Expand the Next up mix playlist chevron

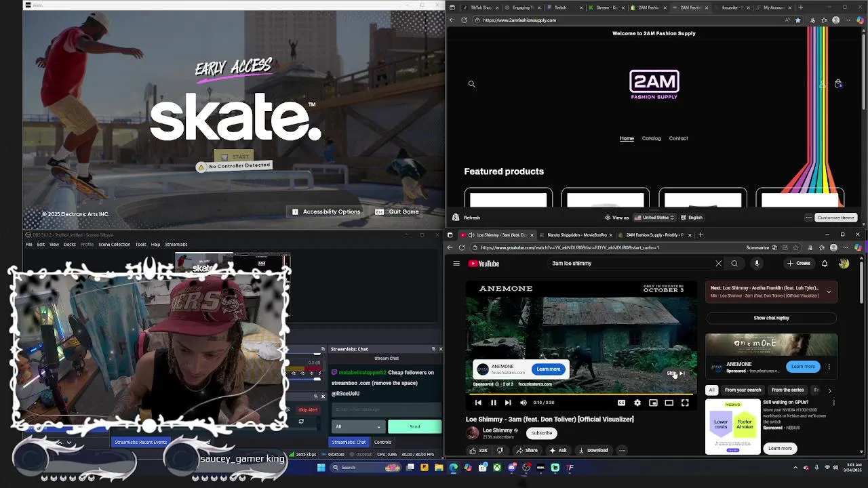tap(829, 291)
